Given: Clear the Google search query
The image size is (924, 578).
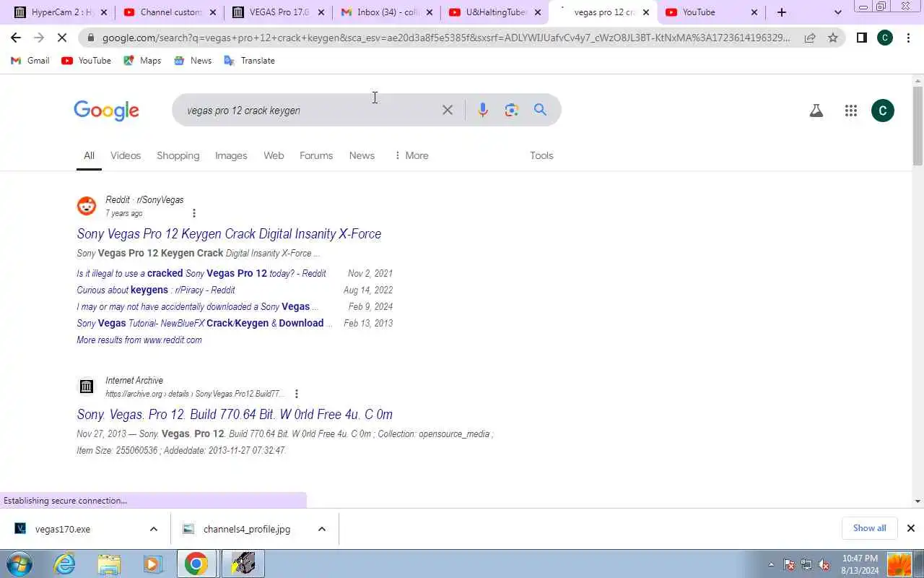Looking at the screenshot, I should [448, 110].
